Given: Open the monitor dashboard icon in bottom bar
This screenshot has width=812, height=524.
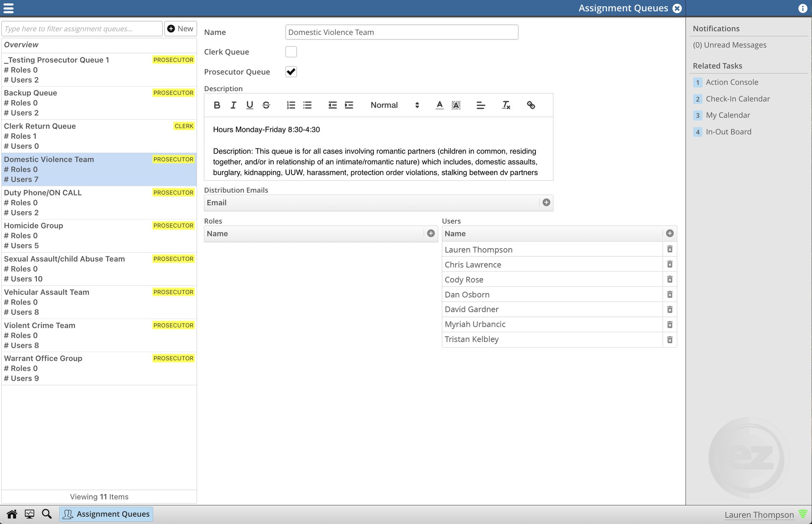Looking at the screenshot, I should (30, 514).
